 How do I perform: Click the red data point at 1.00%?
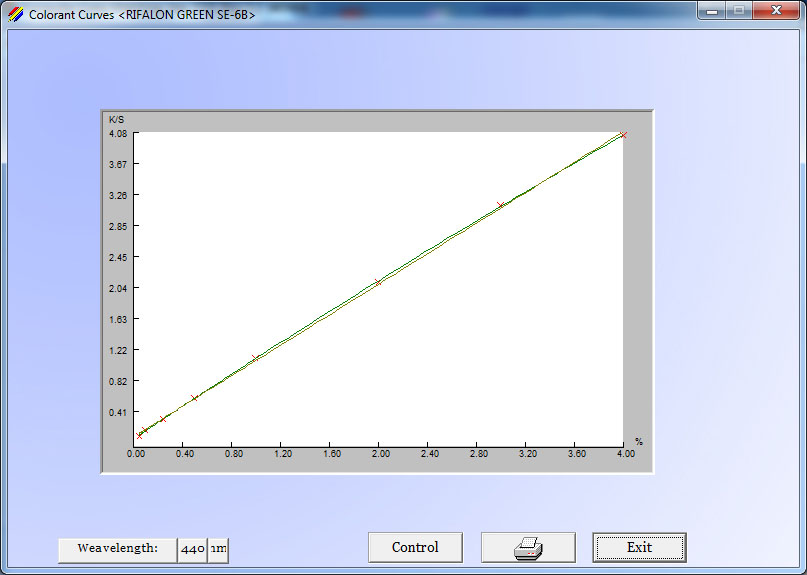click(255, 358)
